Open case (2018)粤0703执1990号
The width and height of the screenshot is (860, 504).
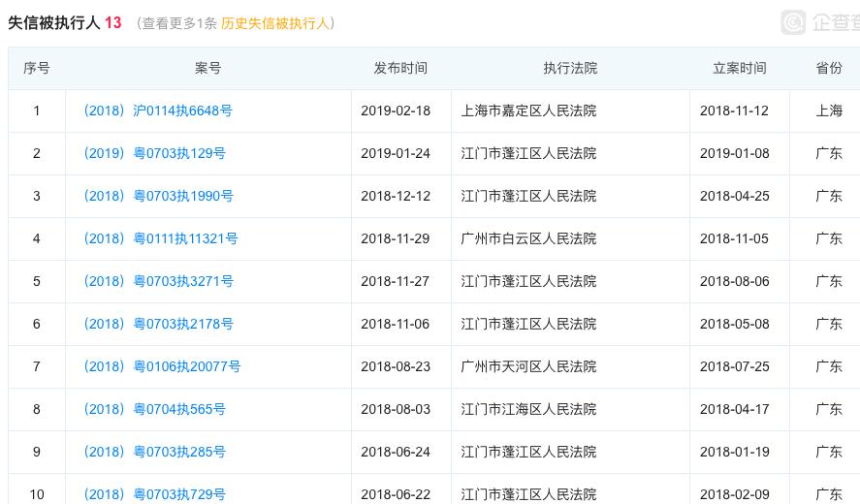pos(158,197)
